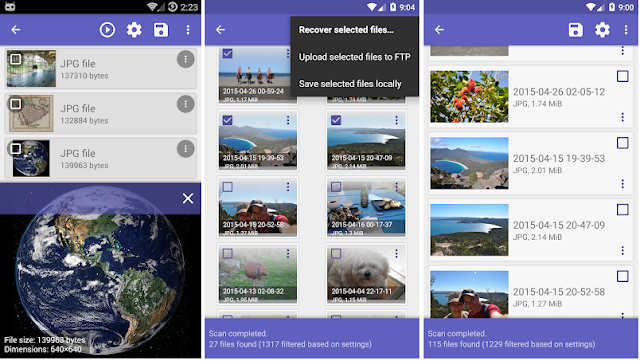This screenshot has width=640, height=361.
Task: Click save disk icon in left screen
Action: [161, 30]
